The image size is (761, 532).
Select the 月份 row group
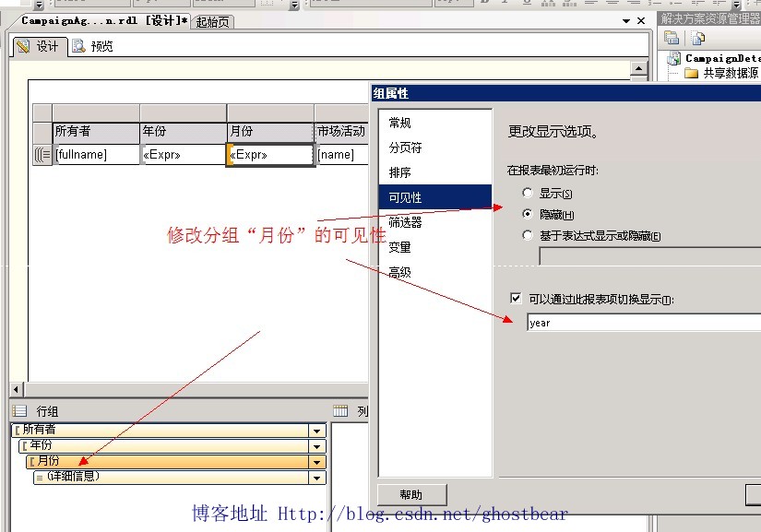tap(168, 462)
